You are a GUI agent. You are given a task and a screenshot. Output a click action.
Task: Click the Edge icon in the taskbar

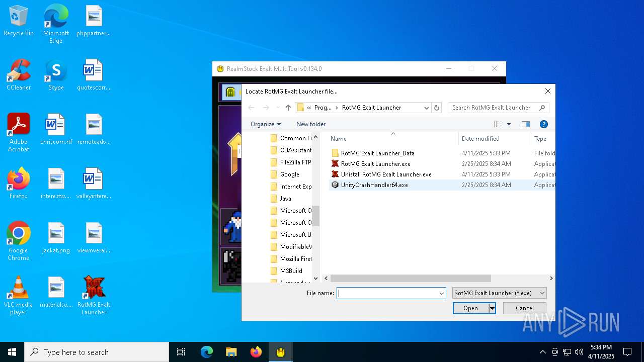[x=207, y=352]
